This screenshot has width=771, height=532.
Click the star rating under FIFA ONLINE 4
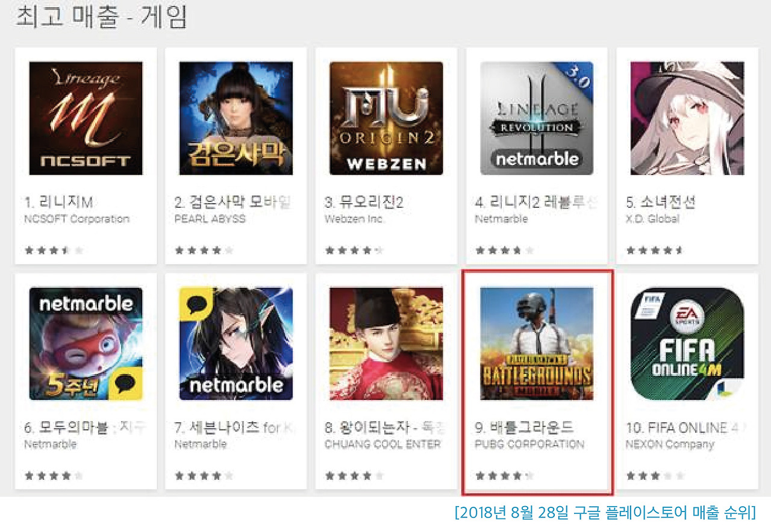point(655,476)
